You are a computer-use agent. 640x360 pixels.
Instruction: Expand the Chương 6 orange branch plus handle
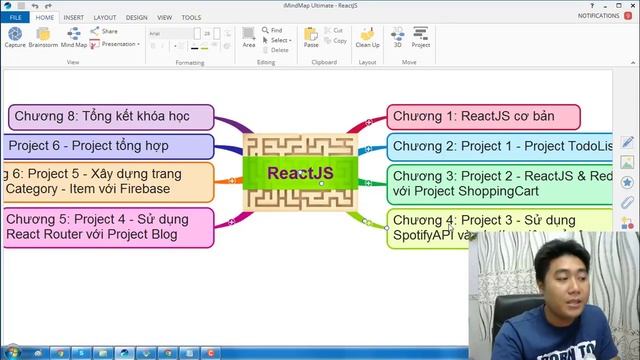[232, 180]
